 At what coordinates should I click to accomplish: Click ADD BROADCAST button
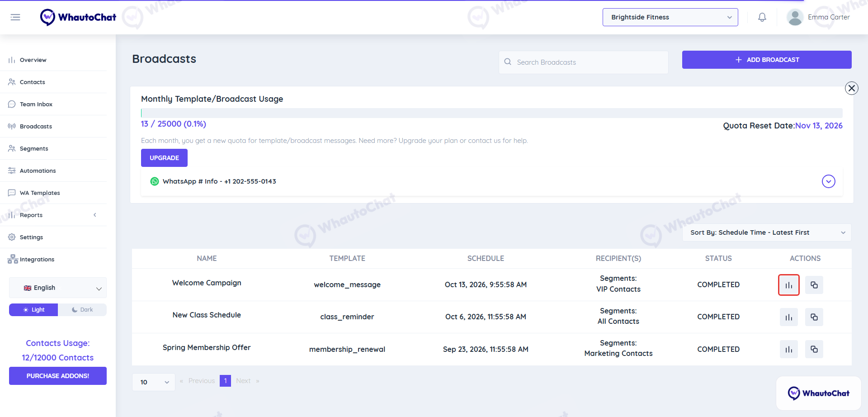pyautogui.click(x=767, y=60)
